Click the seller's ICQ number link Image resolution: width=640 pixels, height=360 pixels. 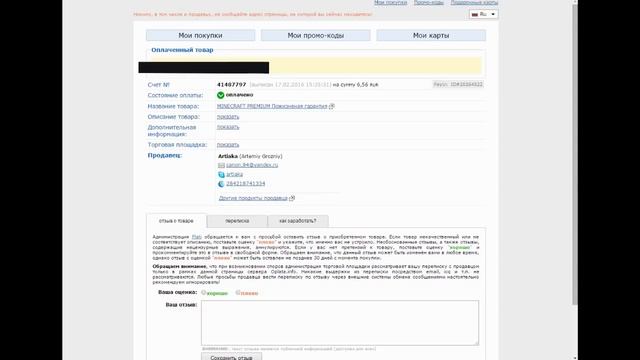(x=245, y=184)
